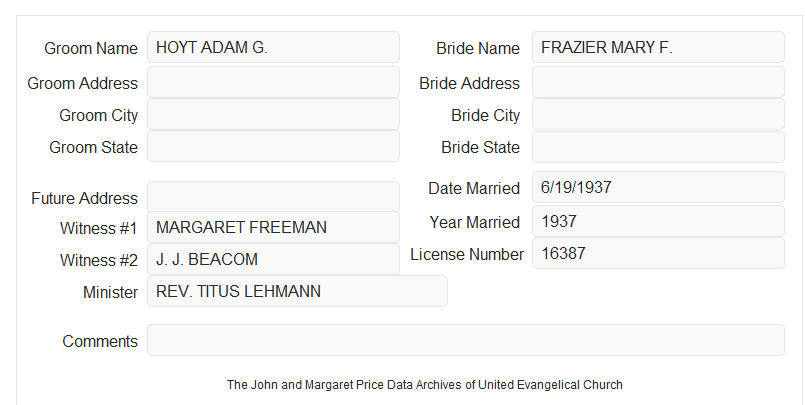Viewport: 805px width, 405px height.
Task: Click the License Number field 16387
Action: pyautogui.click(x=658, y=253)
